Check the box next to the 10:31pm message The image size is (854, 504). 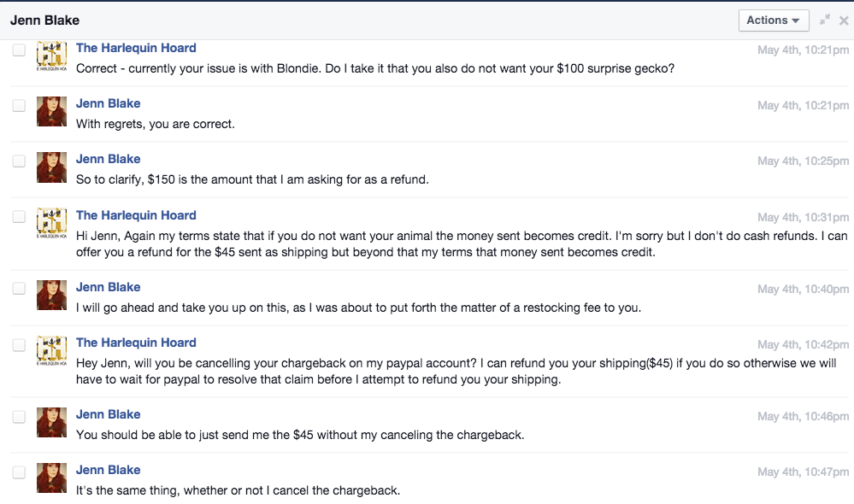[19, 216]
